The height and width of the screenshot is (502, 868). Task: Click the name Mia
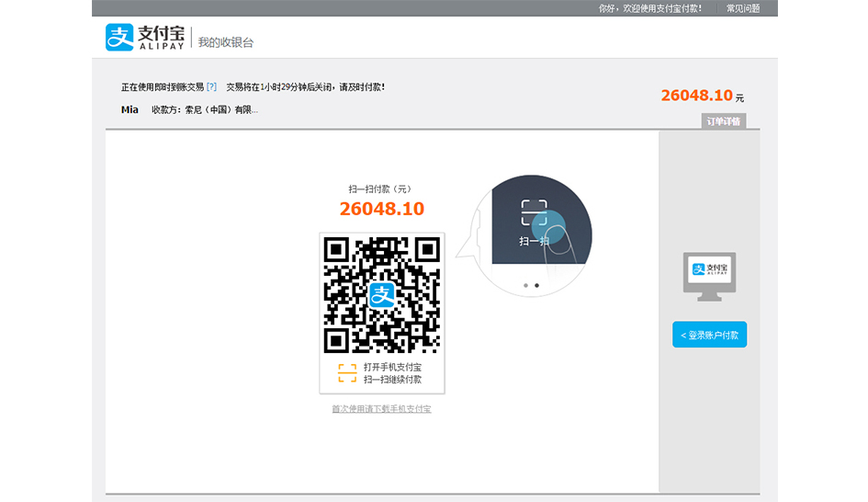point(130,109)
